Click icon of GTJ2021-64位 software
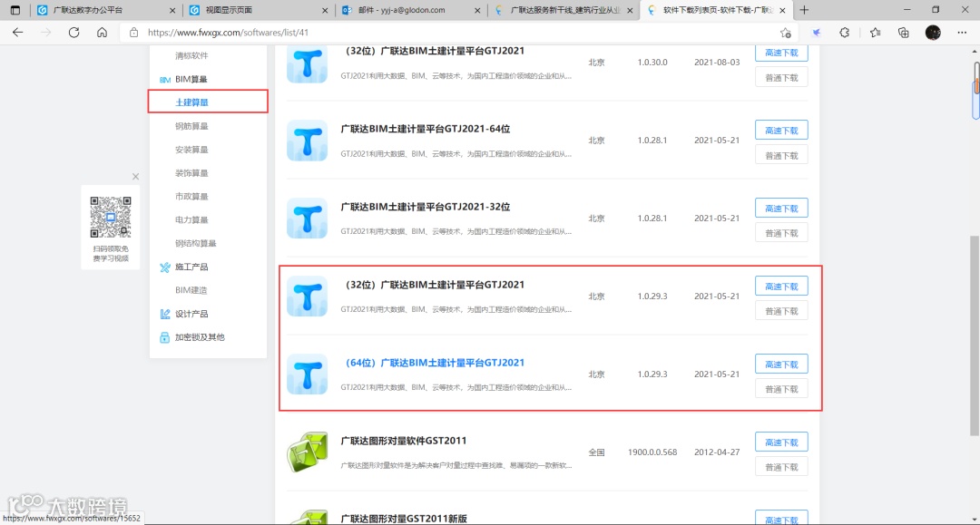The height and width of the screenshot is (525, 980). point(307,141)
